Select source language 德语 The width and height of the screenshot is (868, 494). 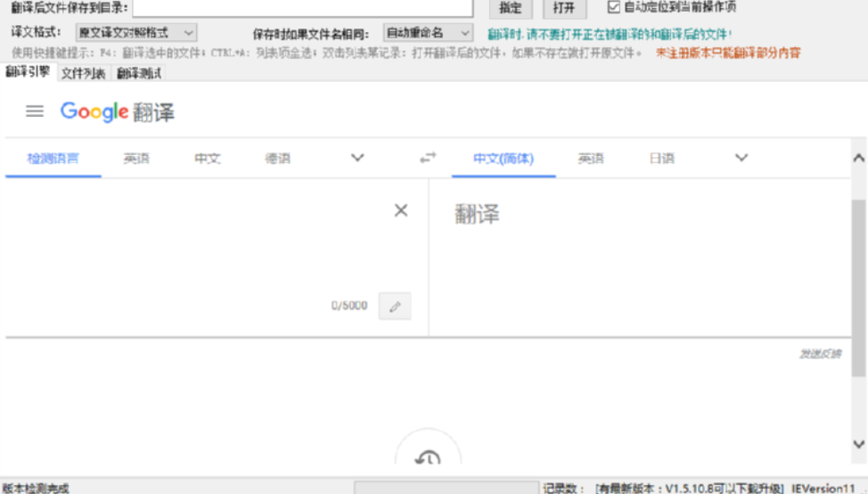[x=277, y=159]
